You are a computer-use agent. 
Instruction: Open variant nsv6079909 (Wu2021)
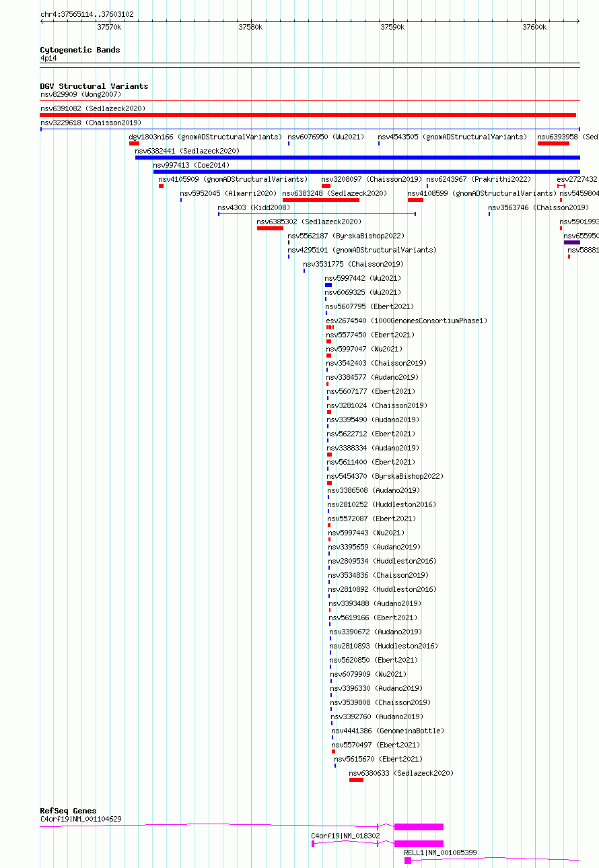coord(369,674)
